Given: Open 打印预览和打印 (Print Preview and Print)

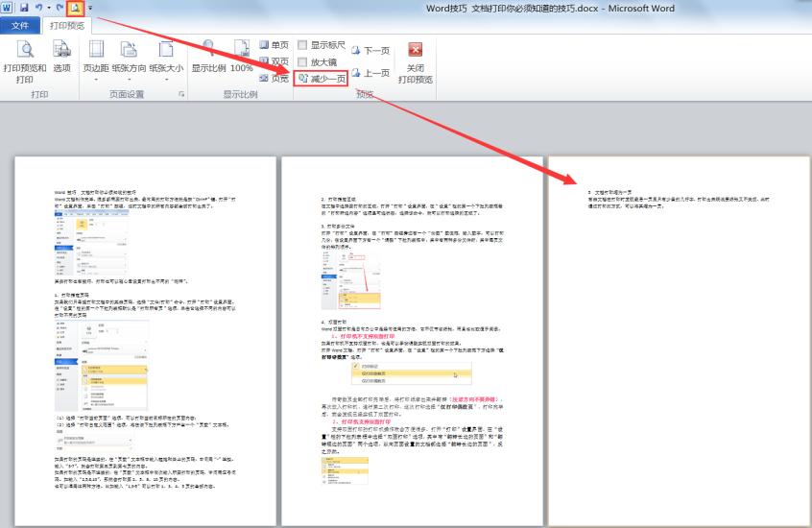Looking at the screenshot, I should (x=24, y=61).
